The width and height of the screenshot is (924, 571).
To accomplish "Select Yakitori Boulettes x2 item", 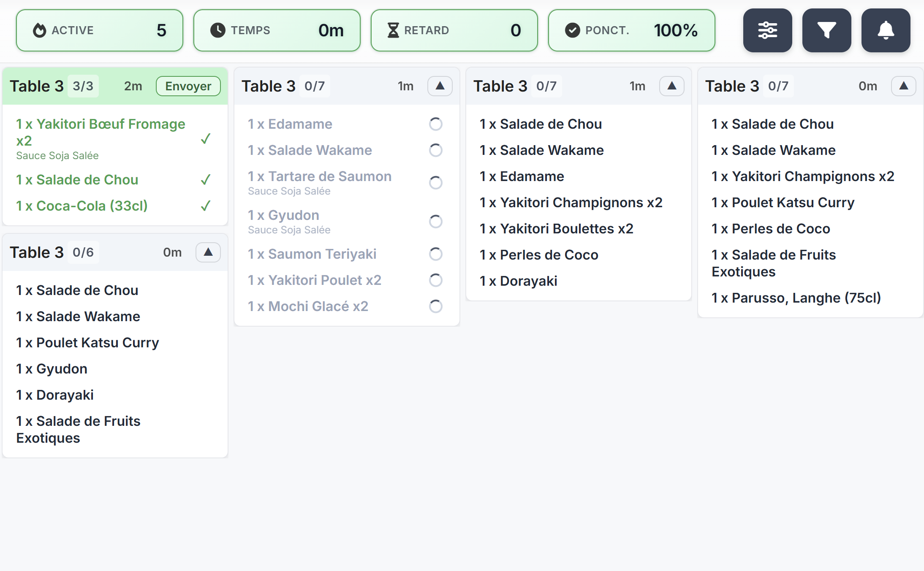I will 557,228.
